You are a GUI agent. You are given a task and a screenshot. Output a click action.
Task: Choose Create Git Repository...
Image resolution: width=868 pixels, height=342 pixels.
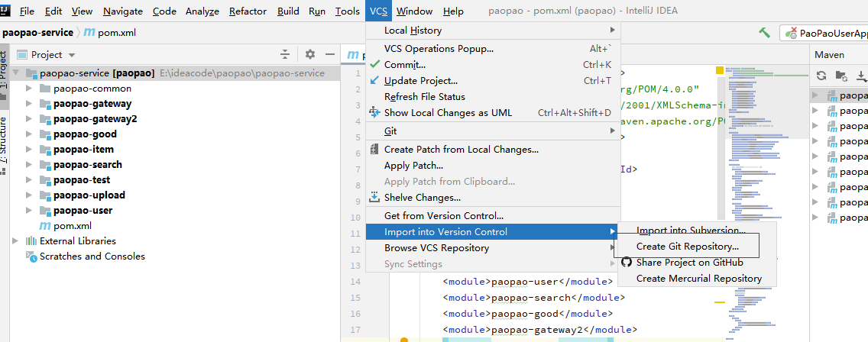pos(697,247)
